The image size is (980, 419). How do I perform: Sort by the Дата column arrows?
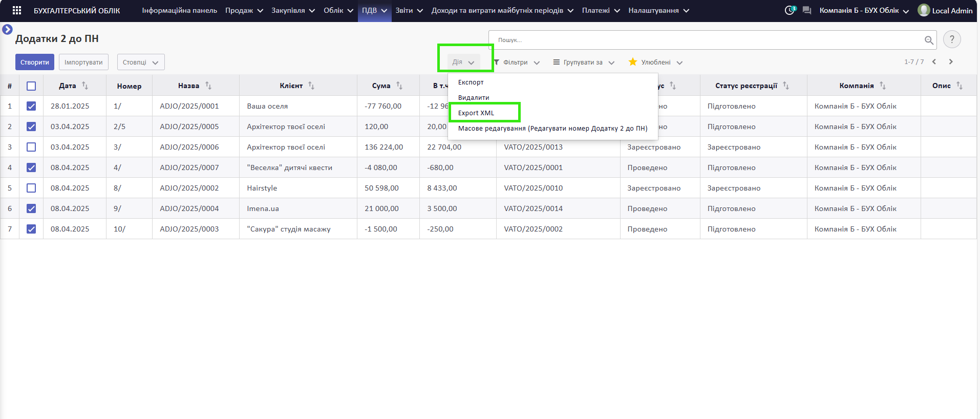click(x=85, y=86)
